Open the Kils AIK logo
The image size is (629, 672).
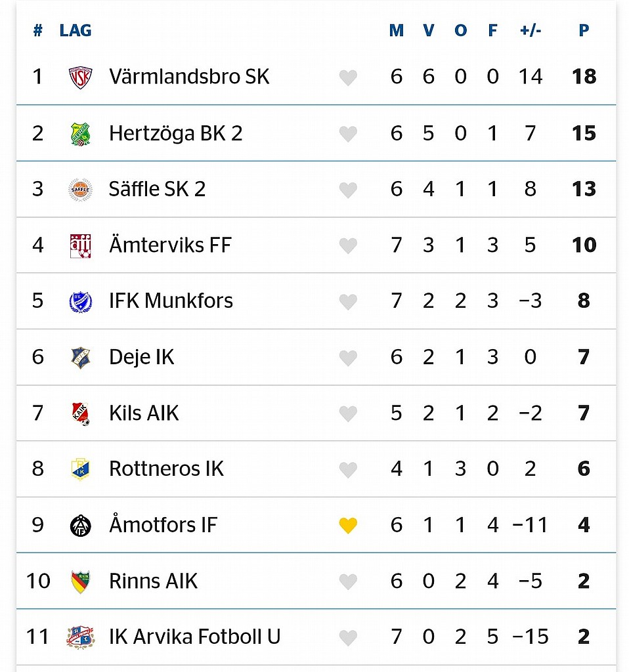pos(80,413)
